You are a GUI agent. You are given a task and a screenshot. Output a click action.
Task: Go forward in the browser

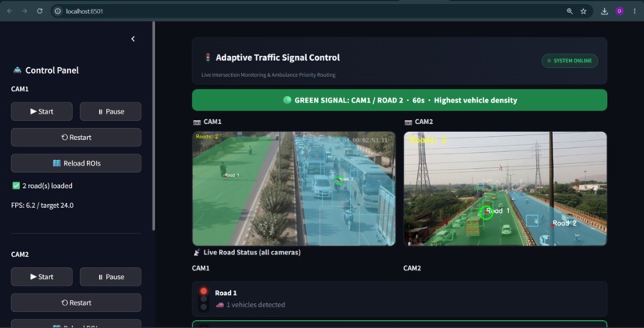point(25,11)
